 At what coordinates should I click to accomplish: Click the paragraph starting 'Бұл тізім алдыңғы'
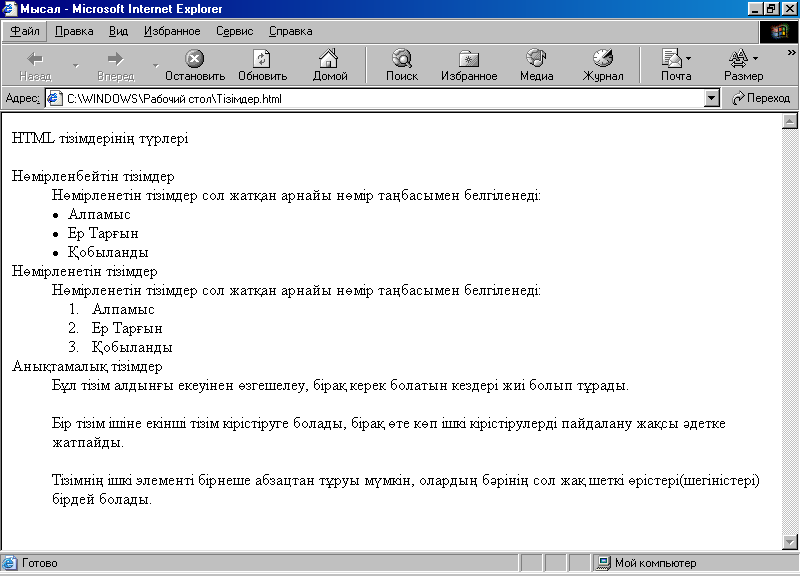click(340, 385)
